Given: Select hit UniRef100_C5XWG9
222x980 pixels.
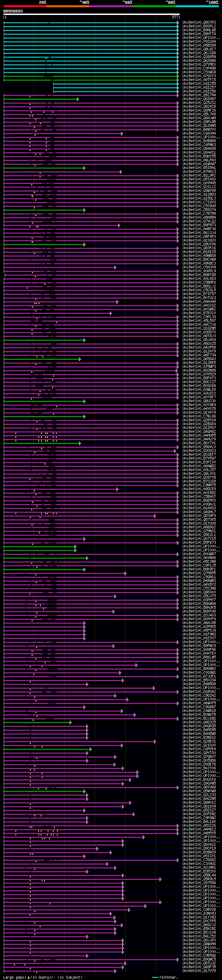Looking at the screenshot, I should [199, 72].
